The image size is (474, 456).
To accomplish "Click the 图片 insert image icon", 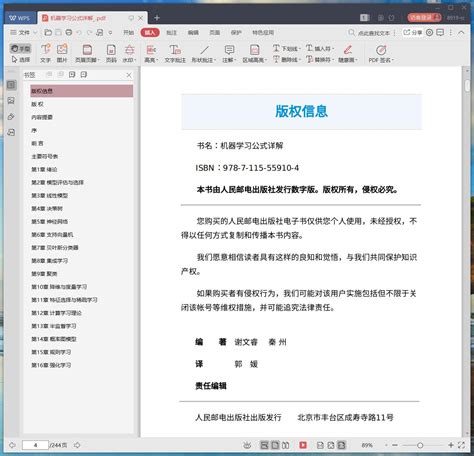I will coord(62,53).
